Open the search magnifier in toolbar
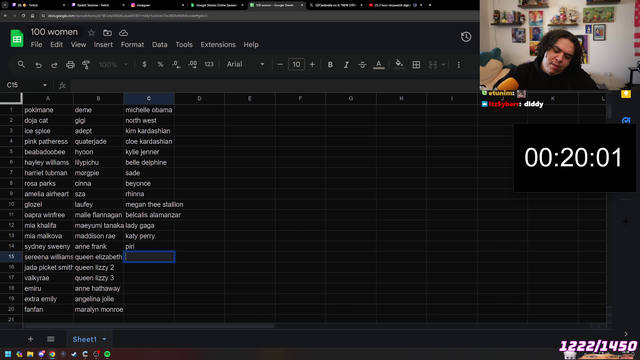Viewport: 640px width, 360px height. (21, 64)
